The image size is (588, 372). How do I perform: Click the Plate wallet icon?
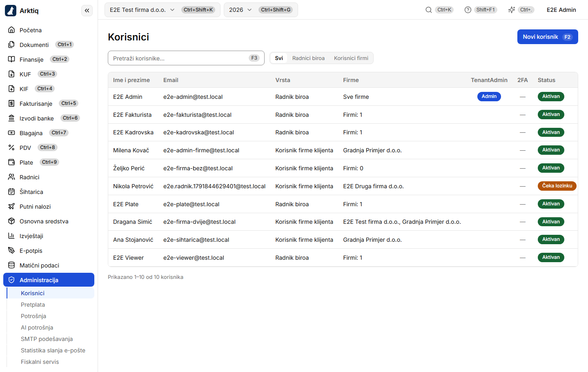click(x=11, y=162)
